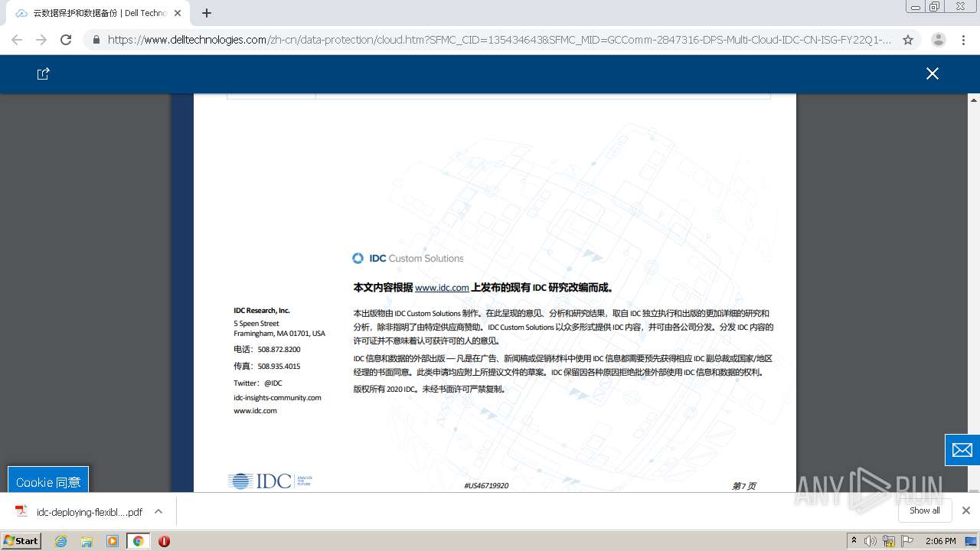Open the mail contact envelope button
Screen dimensions: 980x551
pos(962,450)
